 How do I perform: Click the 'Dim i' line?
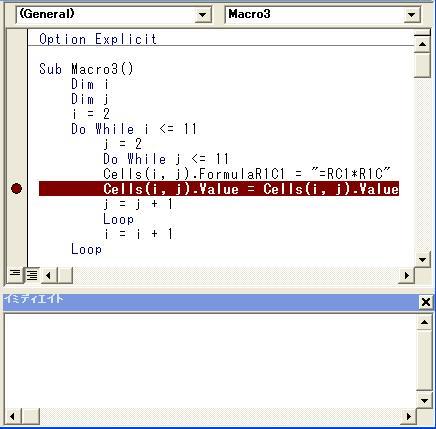(90, 84)
